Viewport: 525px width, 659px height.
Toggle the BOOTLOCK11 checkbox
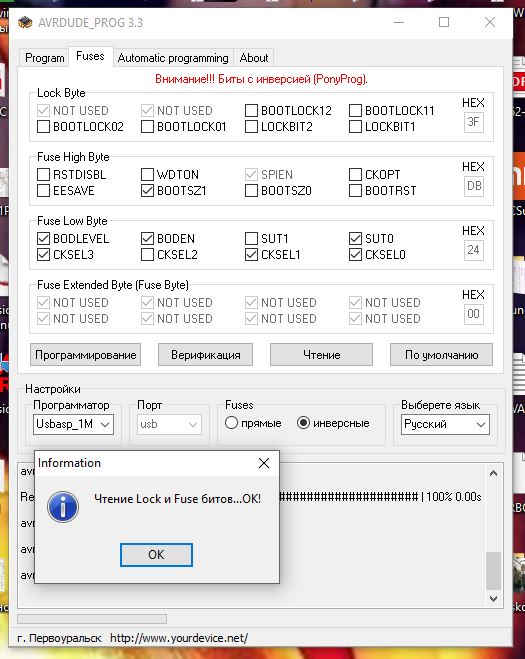(355, 111)
